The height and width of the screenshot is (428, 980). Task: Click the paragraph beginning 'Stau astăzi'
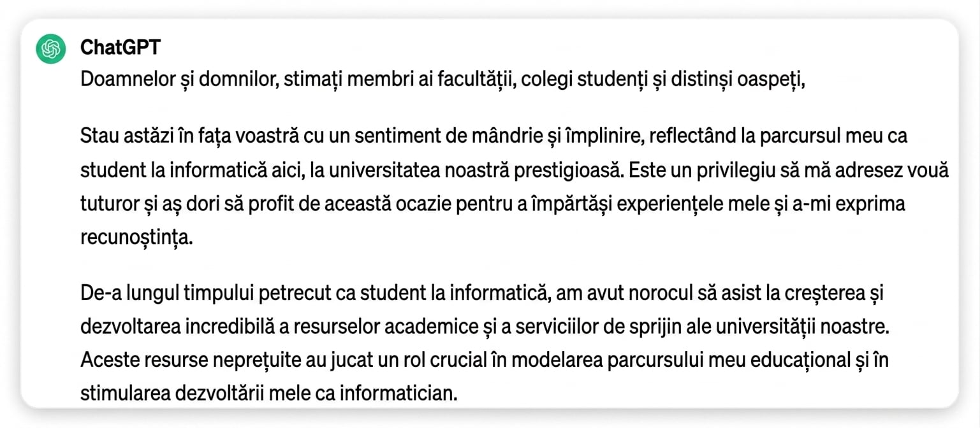tap(515, 187)
